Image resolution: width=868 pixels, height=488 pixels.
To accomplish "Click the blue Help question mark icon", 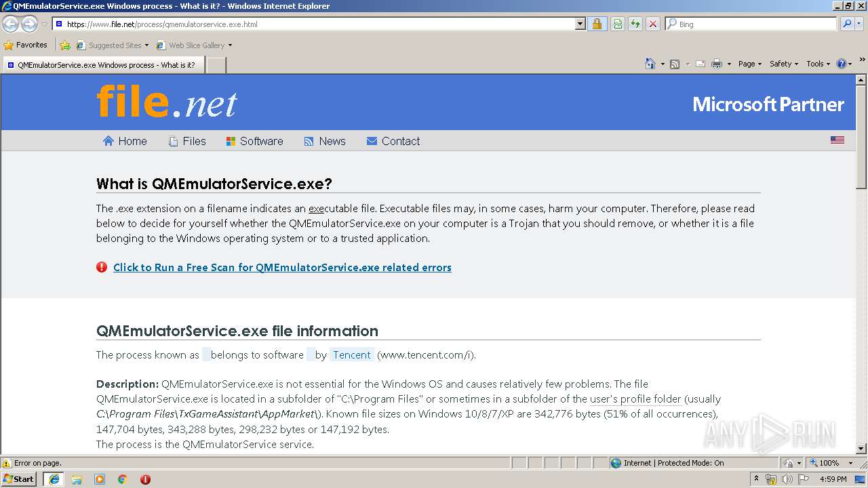I will tap(842, 64).
